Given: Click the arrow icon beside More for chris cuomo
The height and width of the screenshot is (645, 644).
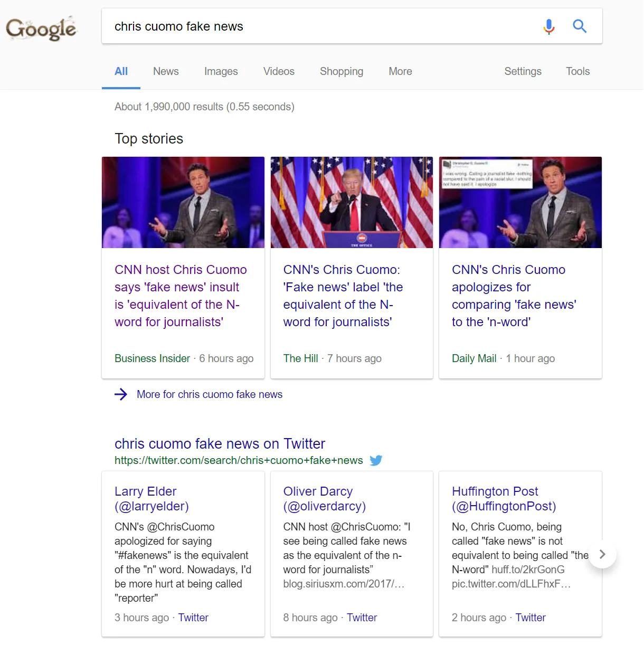Looking at the screenshot, I should 121,394.
